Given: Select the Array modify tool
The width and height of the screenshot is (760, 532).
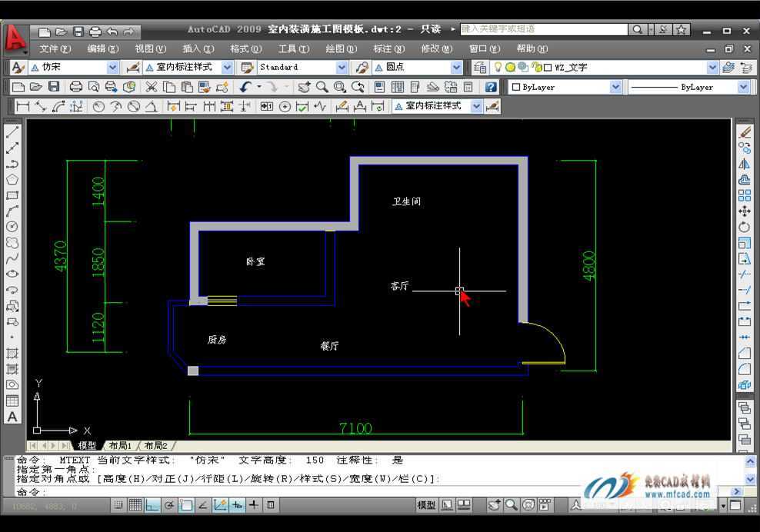Looking at the screenshot, I should point(745,195).
